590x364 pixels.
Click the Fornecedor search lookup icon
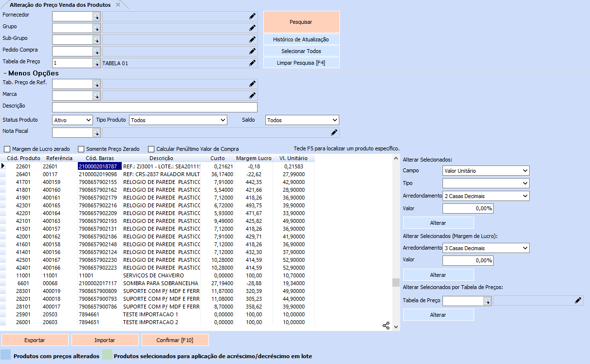96,17
